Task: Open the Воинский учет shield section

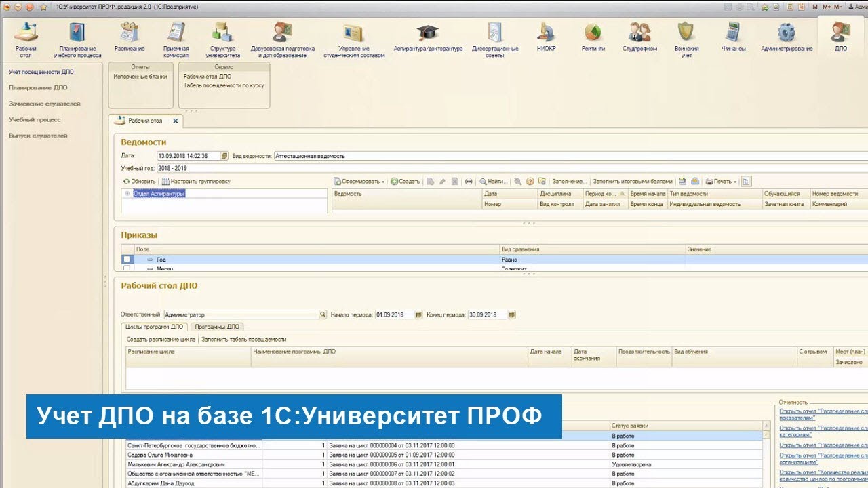Action: [x=686, y=33]
